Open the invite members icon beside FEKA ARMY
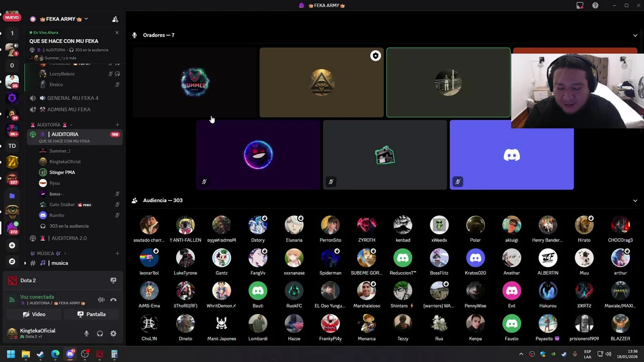Image resolution: width=644 pixels, height=362 pixels. coord(115,19)
